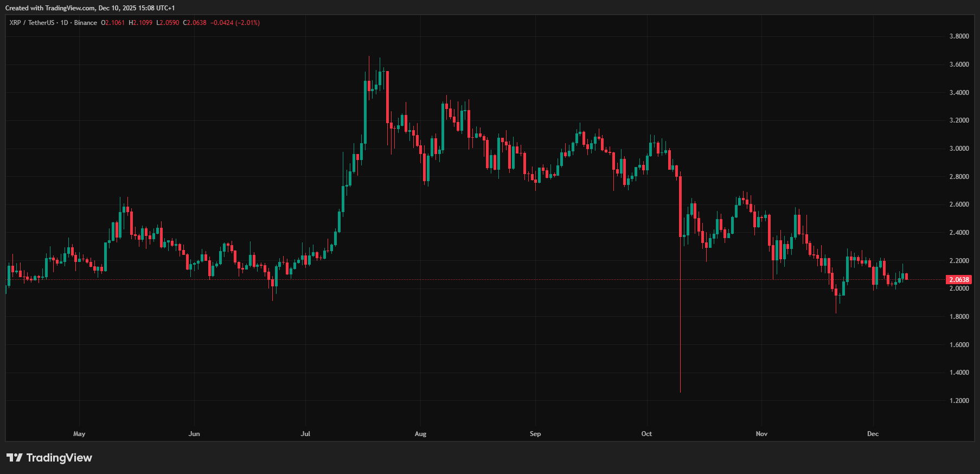Click the −0.0424 (−2.01%) change value
This screenshot has width=980, height=474.
point(235,23)
